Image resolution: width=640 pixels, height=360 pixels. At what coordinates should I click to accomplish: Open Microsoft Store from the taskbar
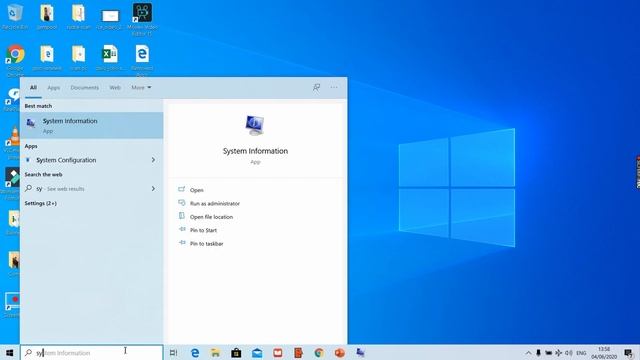236,353
